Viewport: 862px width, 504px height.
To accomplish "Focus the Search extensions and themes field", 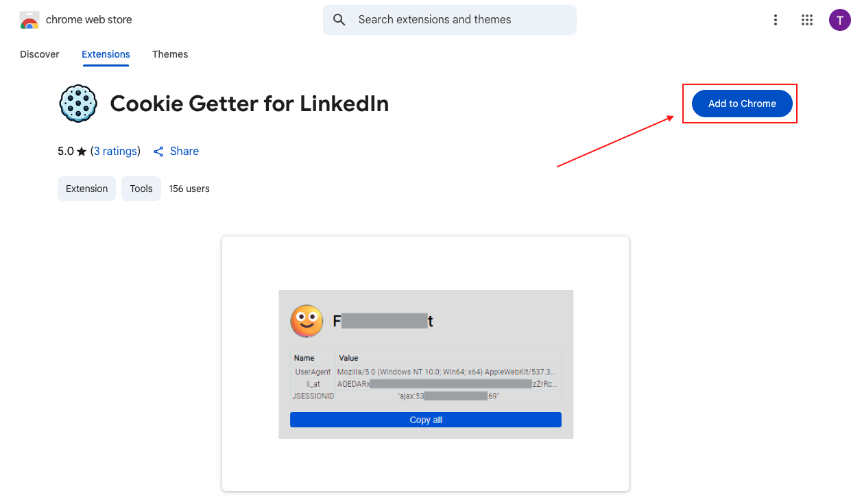I will tap(459, 20).
